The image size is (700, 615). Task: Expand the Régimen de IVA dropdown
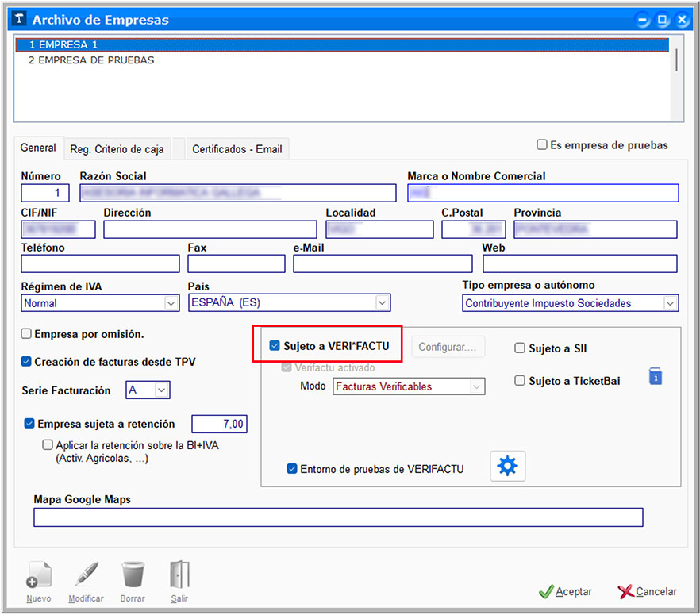click(171, 303)
